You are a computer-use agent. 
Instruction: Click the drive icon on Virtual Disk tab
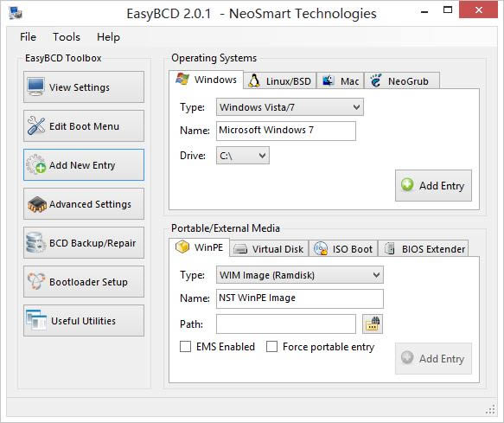point(240,249)
